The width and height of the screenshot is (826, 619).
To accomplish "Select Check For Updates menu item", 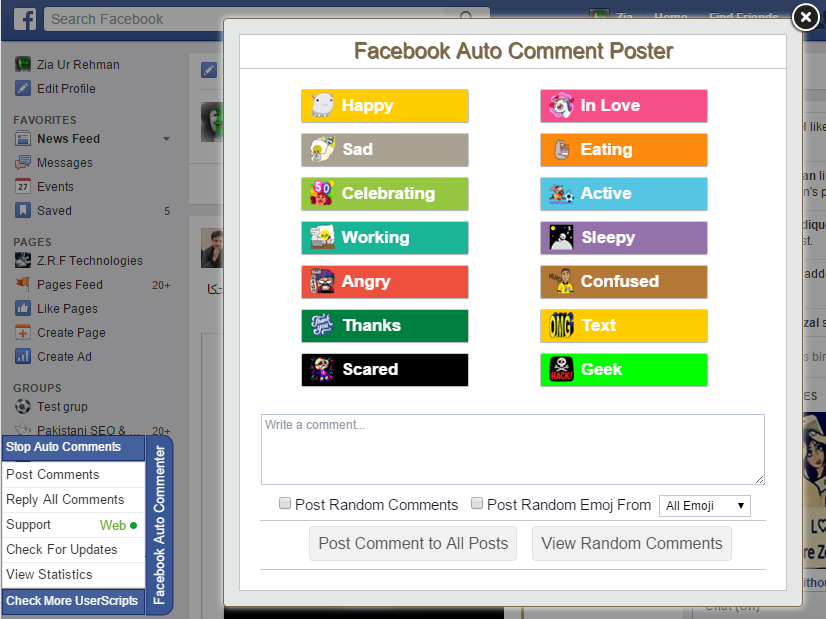I will 74,549.
